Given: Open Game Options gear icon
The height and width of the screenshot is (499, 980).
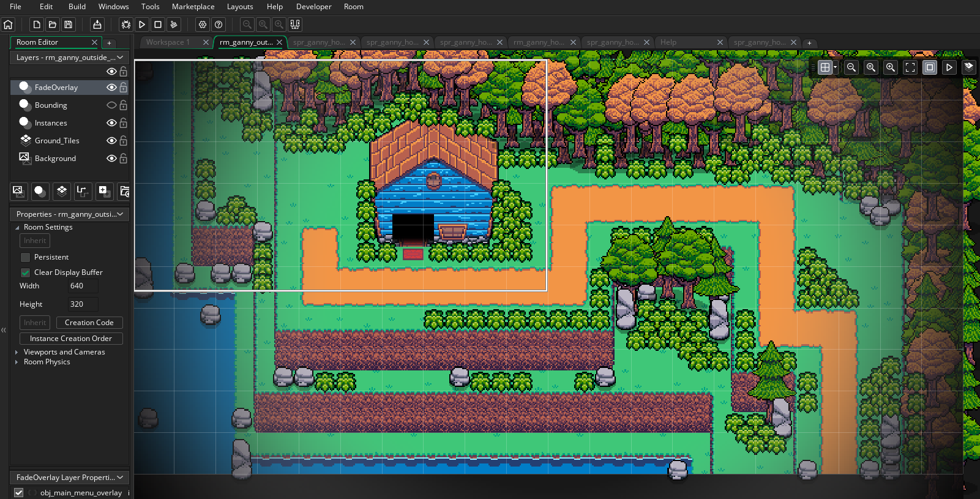Looking at the screenshot, I should pyautogui.click(x=203, y=24).
